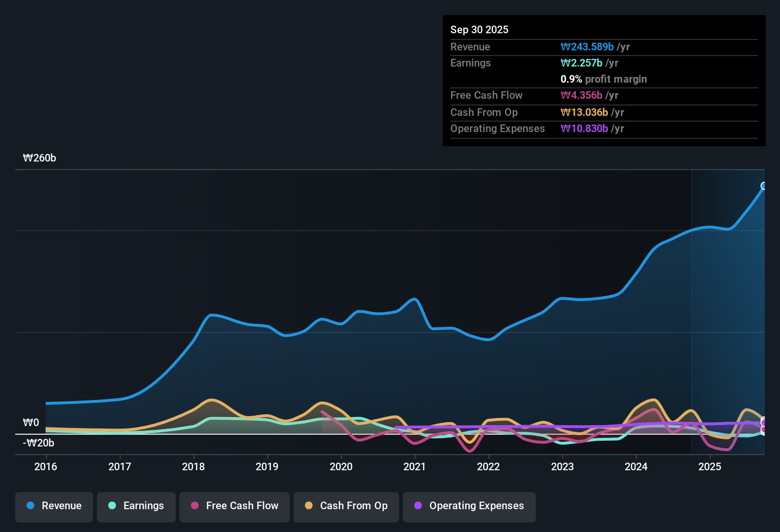Select the Cash From Op orange dot icon
The image size is (780, 532).
308,506
